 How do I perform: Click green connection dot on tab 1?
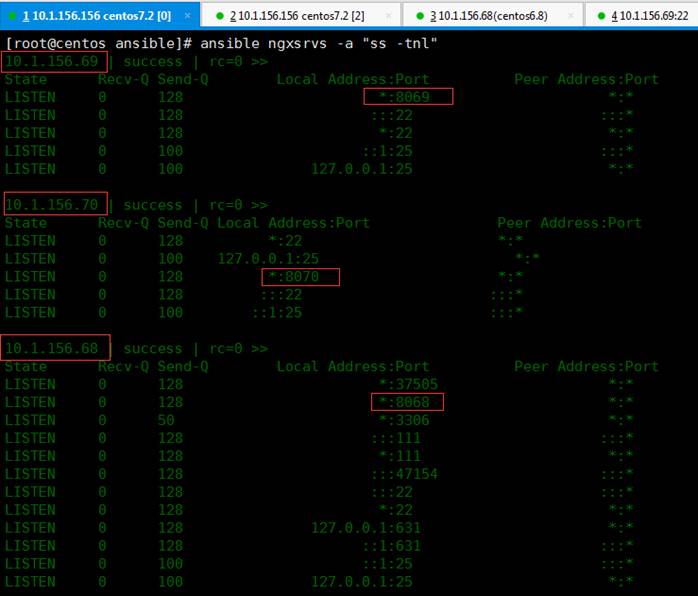12,16
